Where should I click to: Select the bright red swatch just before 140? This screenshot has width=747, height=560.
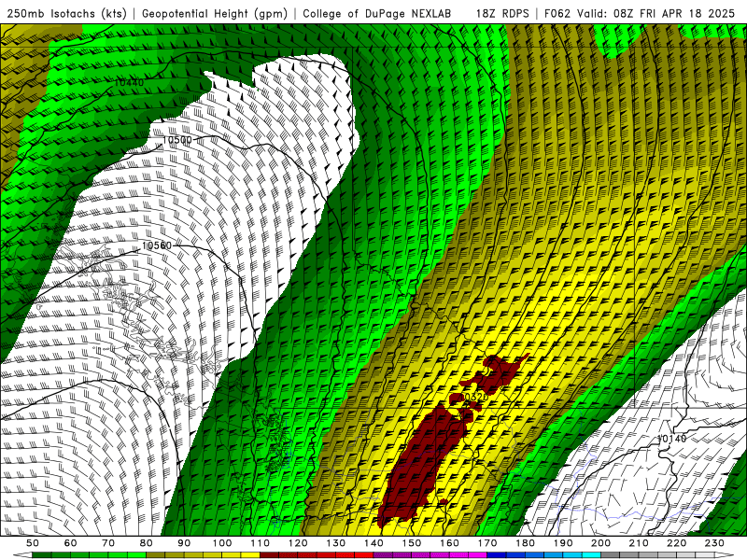[364, 555]
